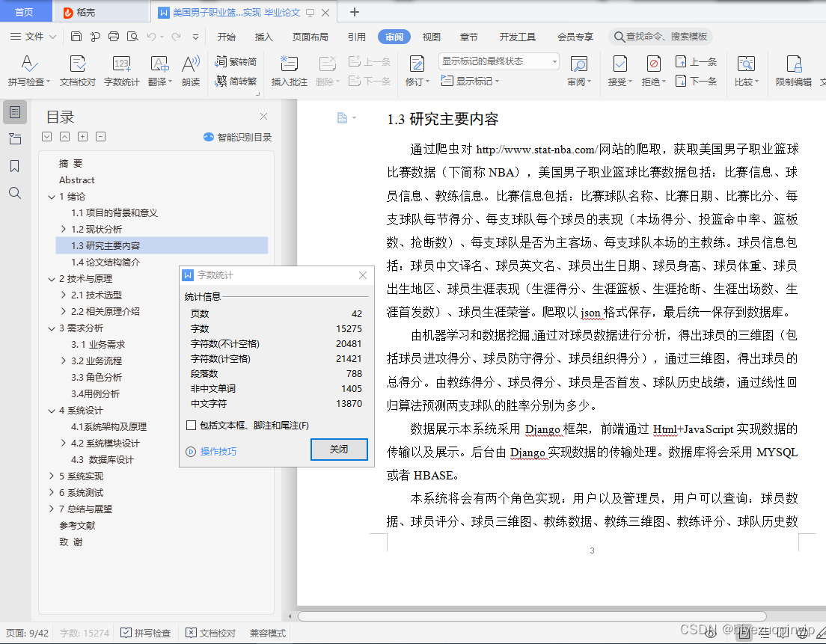Switch to the 开发工具 ribbon tab
The image size is (826, 644).
tap(517, 37)
